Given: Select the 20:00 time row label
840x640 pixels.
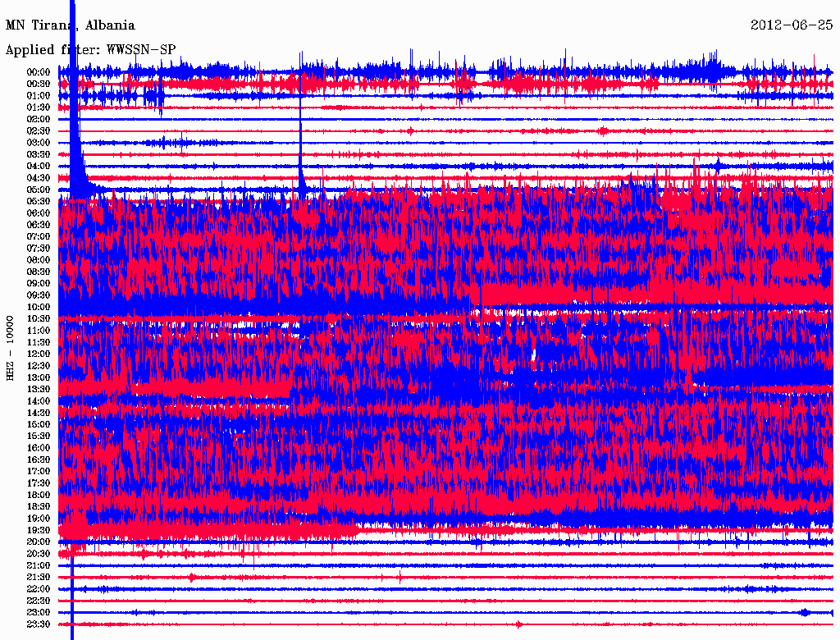Looking at the screenshot, I should tap(39, 542).
